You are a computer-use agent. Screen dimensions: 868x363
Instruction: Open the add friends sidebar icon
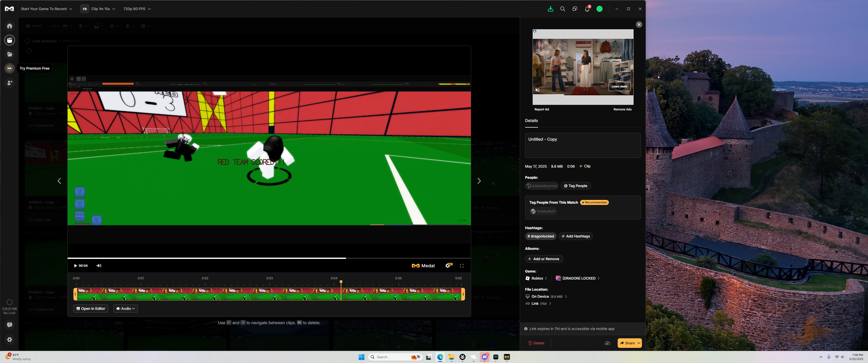click(x=9, y=82)
